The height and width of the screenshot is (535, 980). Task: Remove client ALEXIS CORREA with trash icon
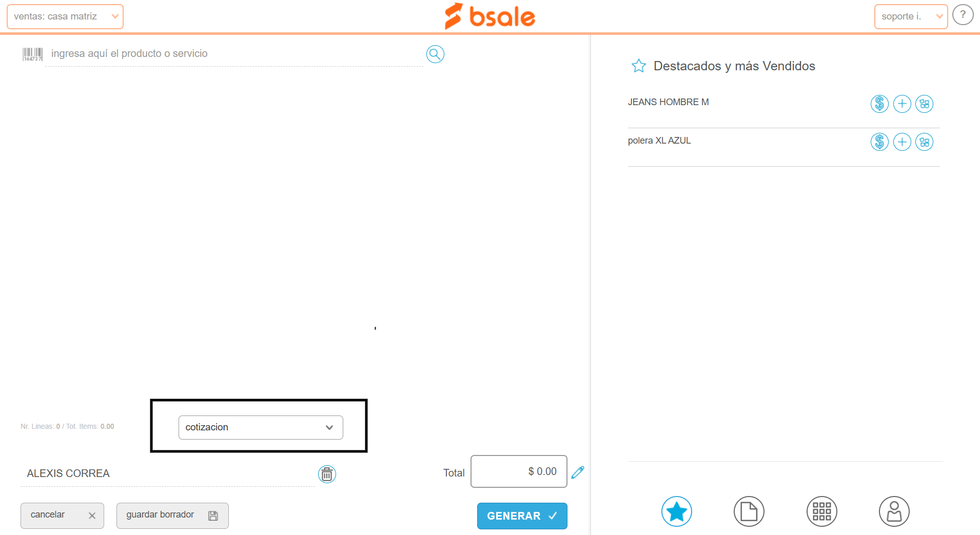point(327,474)
